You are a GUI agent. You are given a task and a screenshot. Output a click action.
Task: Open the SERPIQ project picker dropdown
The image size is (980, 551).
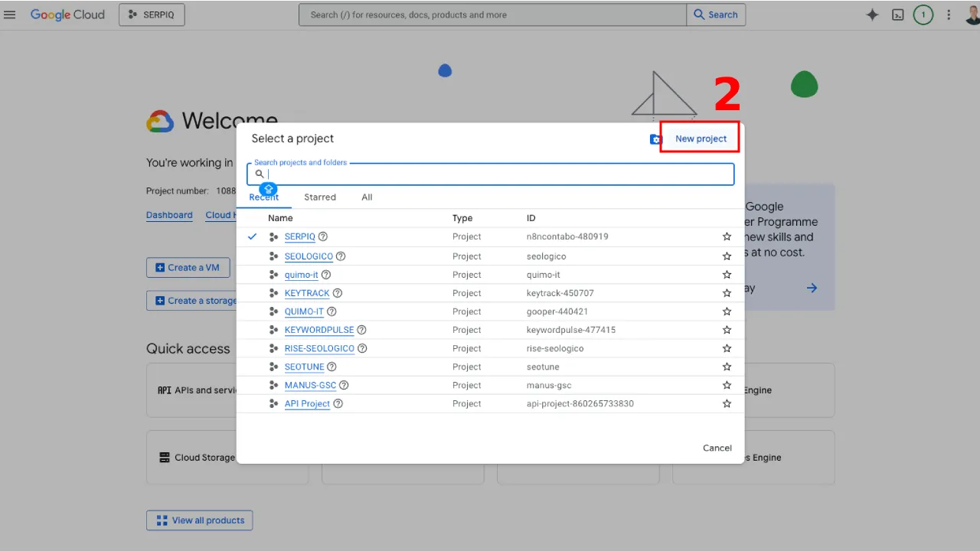pyautogui.click(x=152, y=15)
